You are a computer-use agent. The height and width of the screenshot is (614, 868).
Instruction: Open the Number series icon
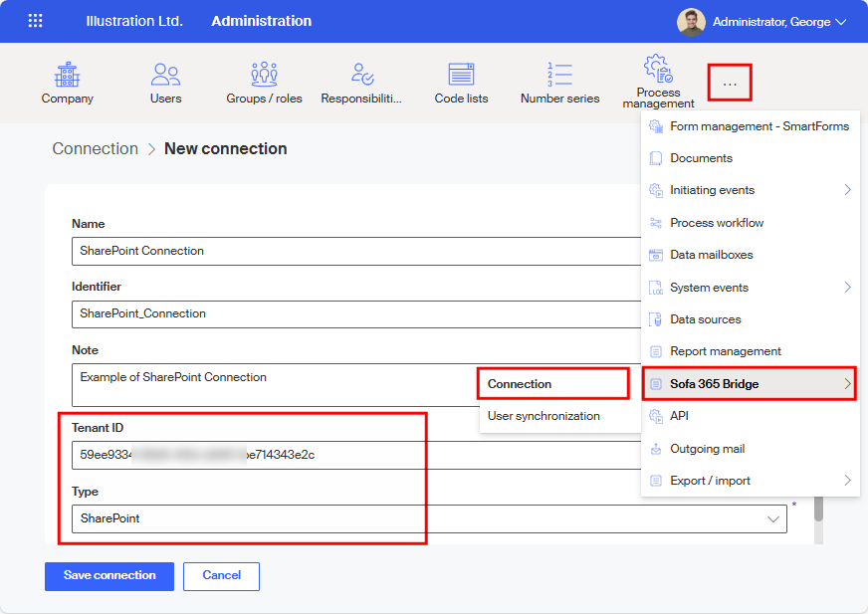coord(559,75)
